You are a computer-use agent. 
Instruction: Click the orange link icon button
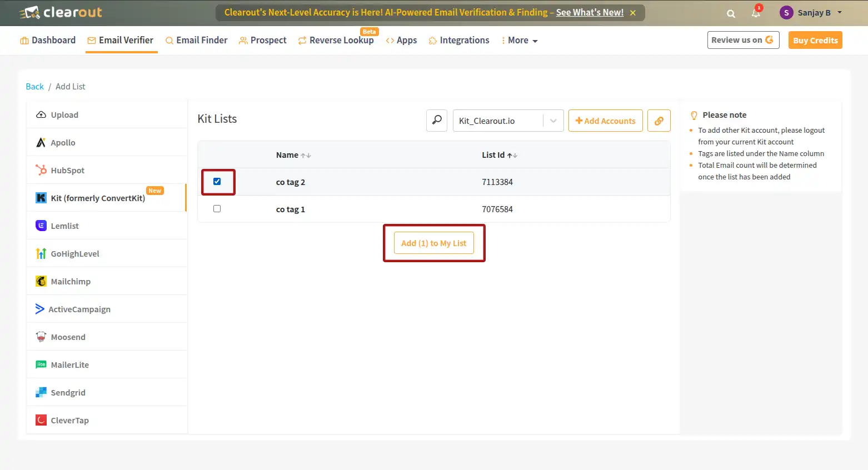[659, 121]
